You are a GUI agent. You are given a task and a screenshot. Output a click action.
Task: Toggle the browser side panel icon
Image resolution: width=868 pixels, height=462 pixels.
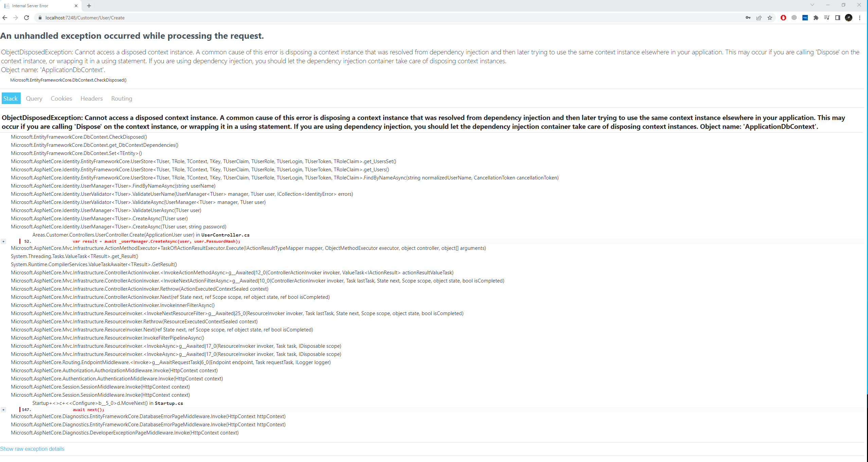click(x=838, y=18)
